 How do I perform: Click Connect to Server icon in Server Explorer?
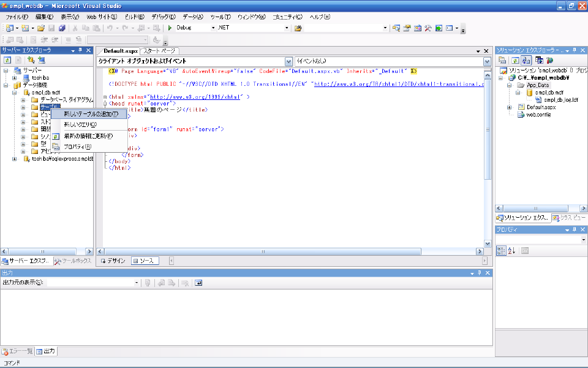42,60
